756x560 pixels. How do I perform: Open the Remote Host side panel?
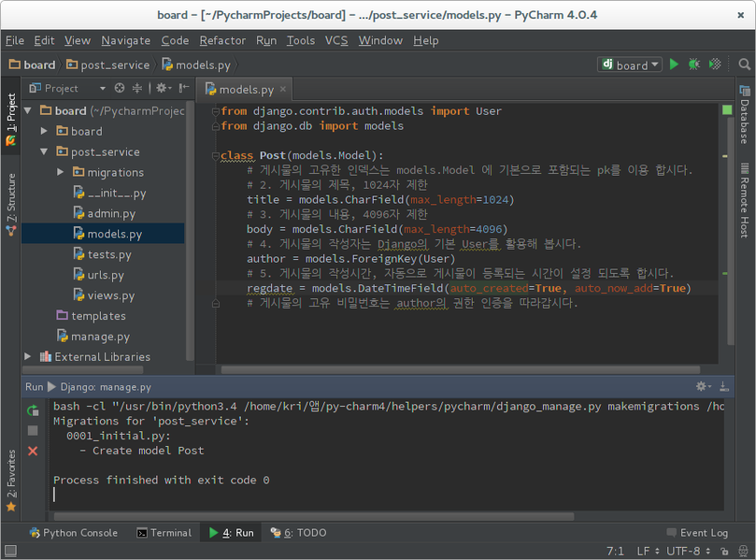coord(745,200)
